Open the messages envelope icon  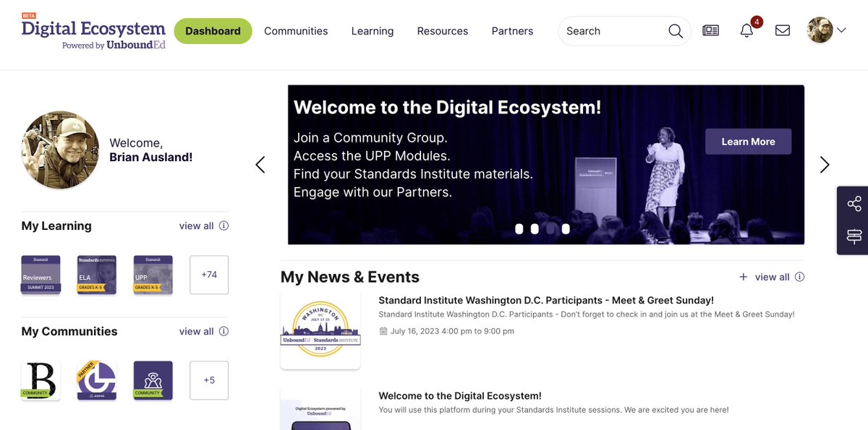tap(783, 30)
